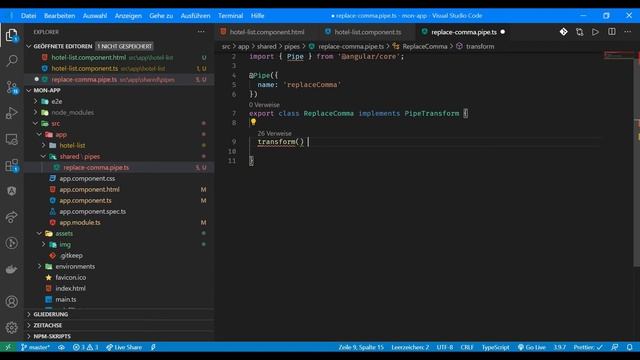Click the 26 Verweise code lens
The height and width of the screenshot is (360, 640).
(x=274, y=133)
